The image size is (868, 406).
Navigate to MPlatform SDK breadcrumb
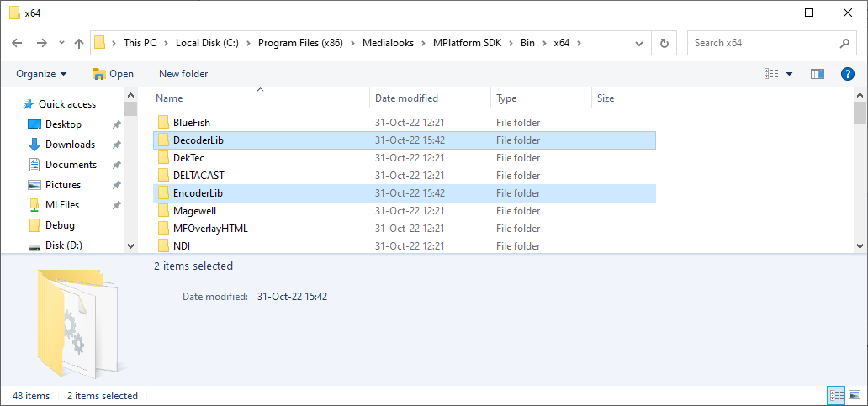467,43
